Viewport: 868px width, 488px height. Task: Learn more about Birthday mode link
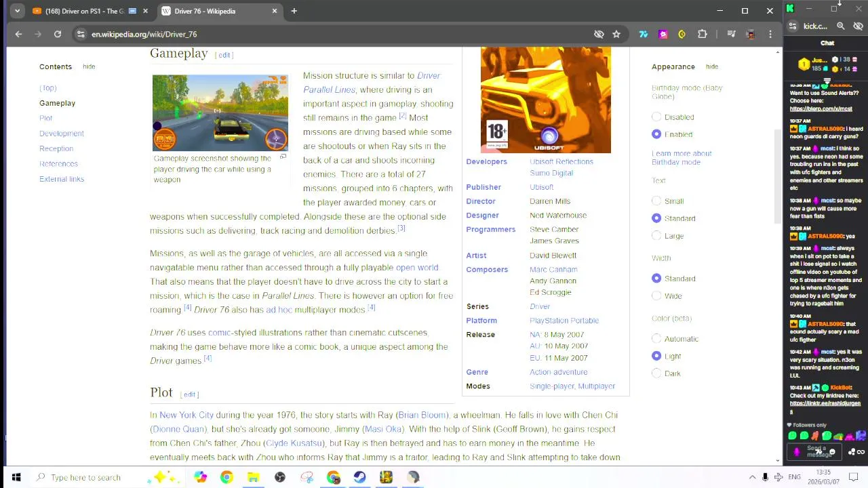682,158
